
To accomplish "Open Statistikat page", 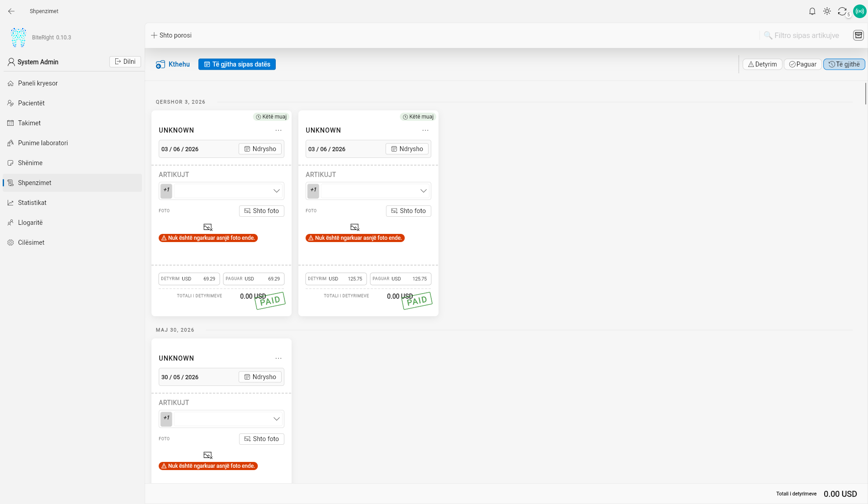I will [72, 203].
